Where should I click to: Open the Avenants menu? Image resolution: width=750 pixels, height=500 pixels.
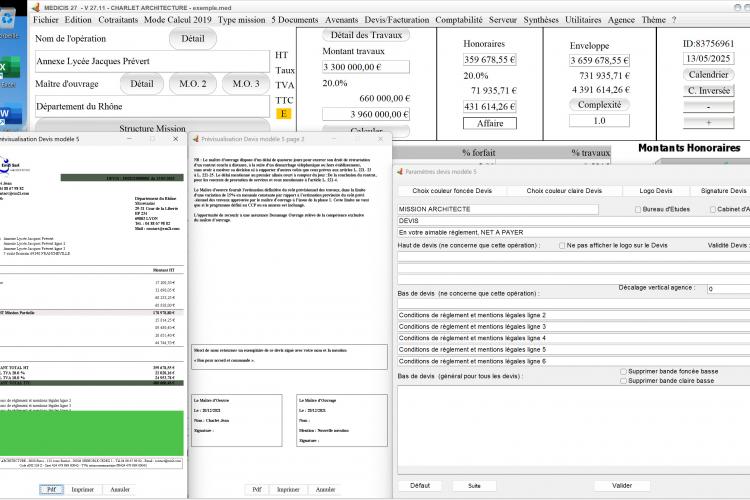[342, 20]
